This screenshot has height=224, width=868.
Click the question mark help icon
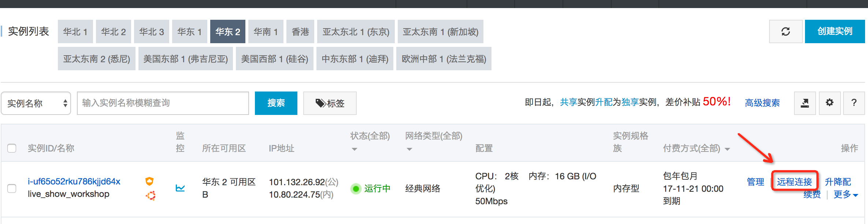[854, 103]
